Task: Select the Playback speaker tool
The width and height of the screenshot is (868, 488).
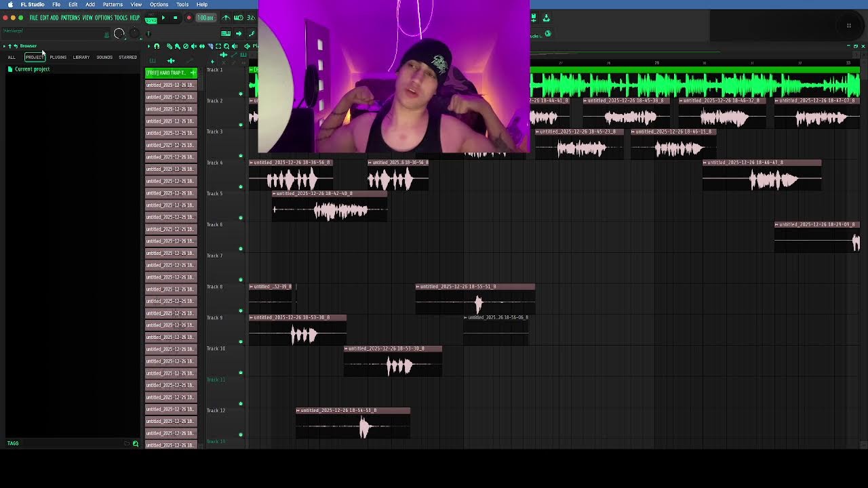Action: point(235,46)
